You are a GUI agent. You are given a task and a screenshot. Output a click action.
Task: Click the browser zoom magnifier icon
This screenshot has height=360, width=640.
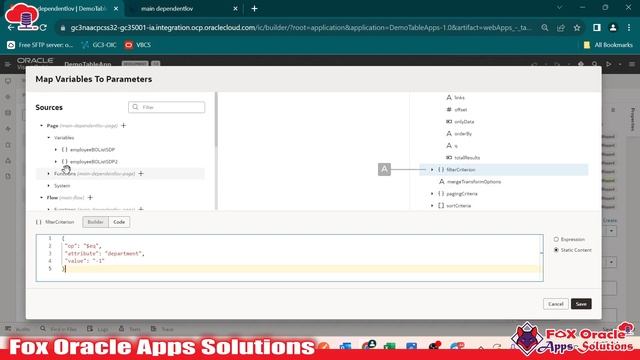coord(545,28)
